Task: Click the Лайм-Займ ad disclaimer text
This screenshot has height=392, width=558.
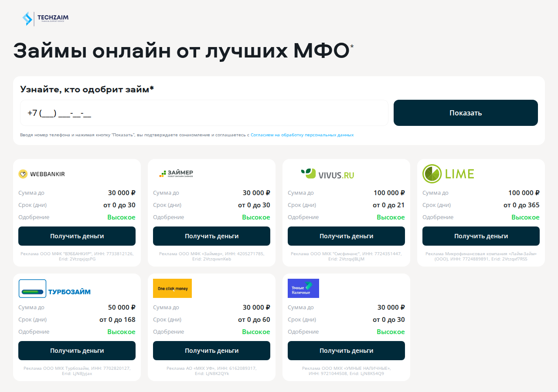Action: coord(481,256)
